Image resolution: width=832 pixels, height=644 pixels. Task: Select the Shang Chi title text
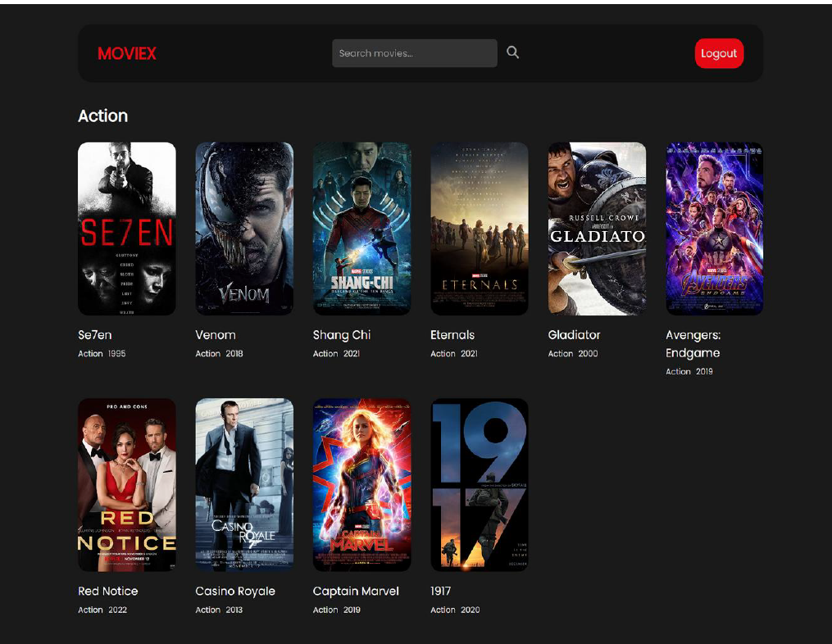(342, 335)
